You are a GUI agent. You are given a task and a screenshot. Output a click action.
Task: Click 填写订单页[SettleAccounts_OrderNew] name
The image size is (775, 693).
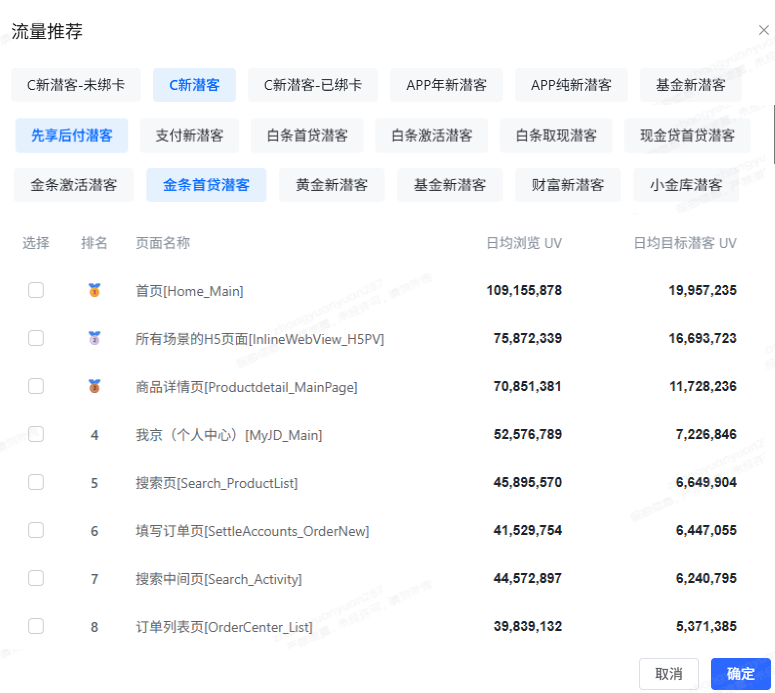[x=252, y=531]
